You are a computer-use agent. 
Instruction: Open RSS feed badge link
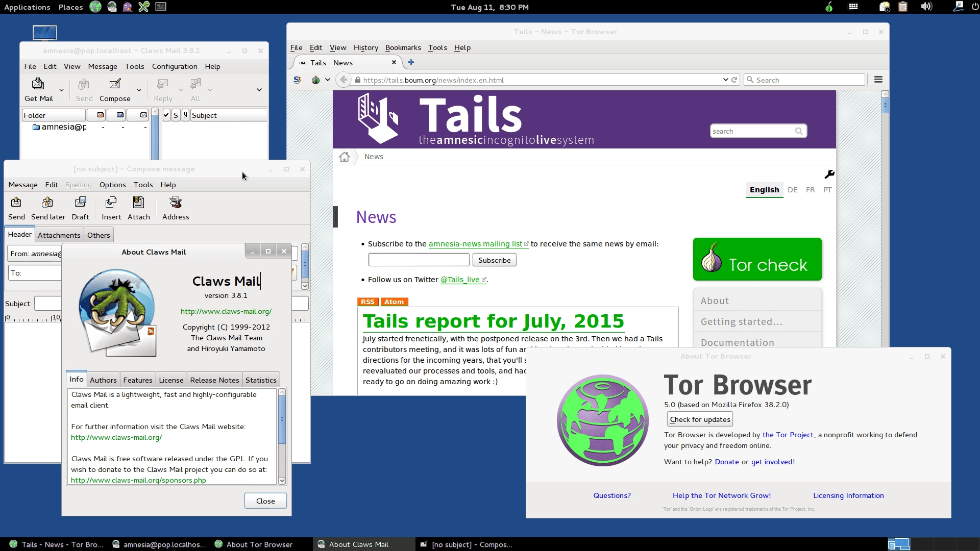pyautogui.click(x=367, y=302)
